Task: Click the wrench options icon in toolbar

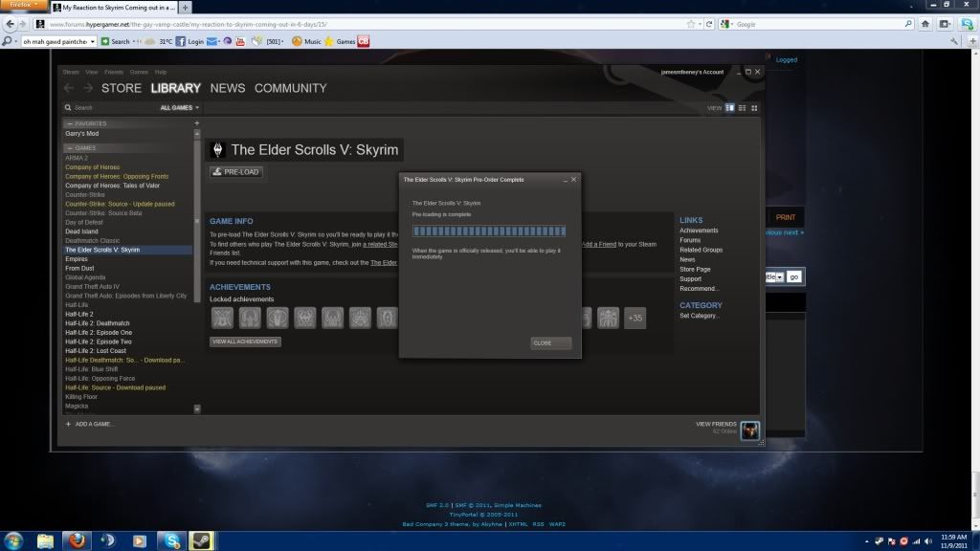Action: (954, 41)
